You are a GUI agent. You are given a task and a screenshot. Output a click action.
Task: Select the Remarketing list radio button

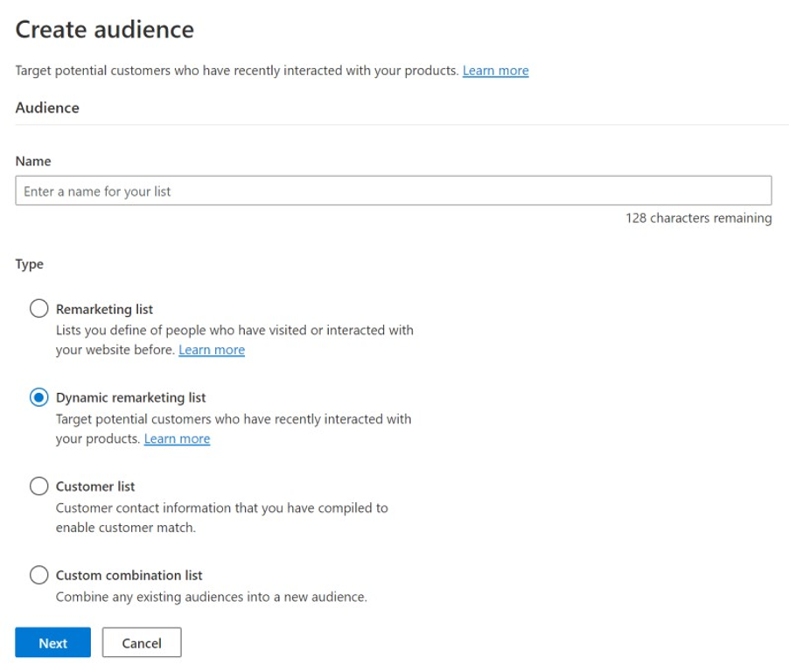[x=38, y=308]
